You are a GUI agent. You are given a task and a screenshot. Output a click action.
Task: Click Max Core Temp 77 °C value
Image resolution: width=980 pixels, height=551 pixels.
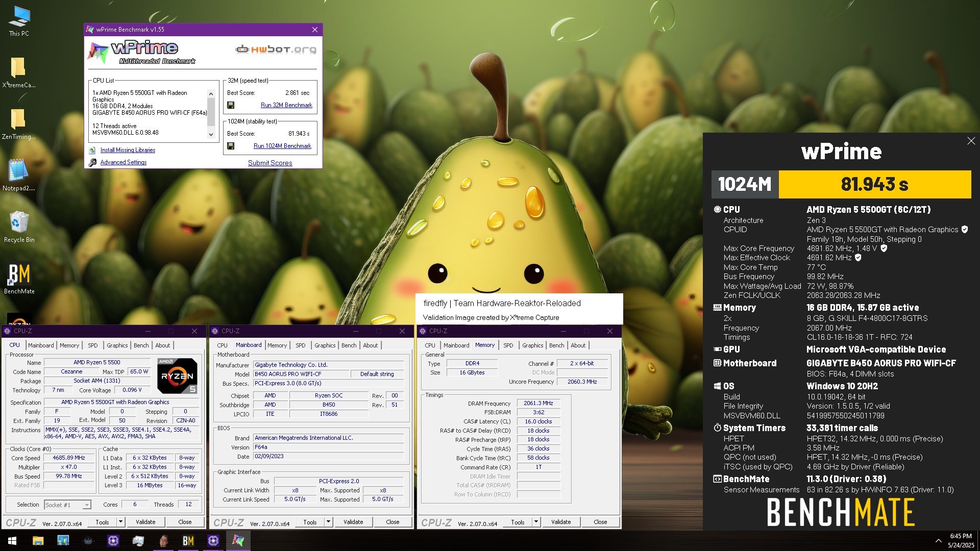click(816, 267)
